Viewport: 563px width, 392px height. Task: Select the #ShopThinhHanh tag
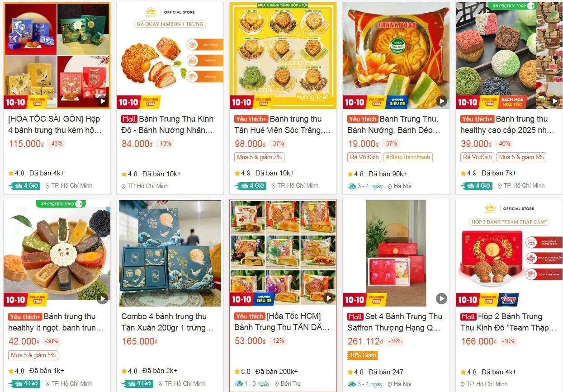pos(408,157)
